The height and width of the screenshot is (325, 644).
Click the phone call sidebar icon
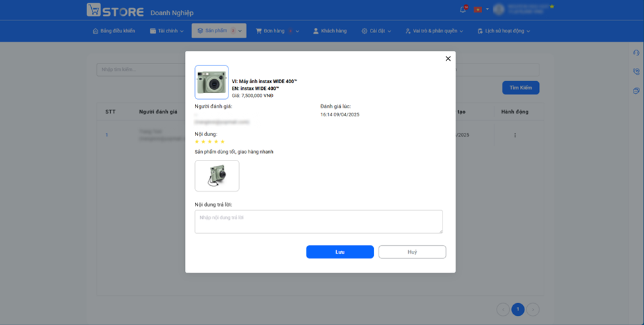click(636, 71)
